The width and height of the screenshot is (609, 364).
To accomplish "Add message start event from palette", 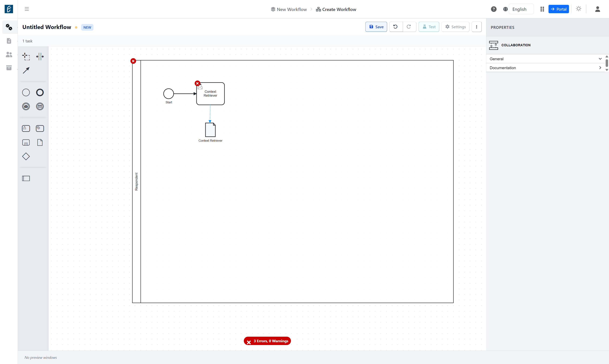I will click(26, 107).
